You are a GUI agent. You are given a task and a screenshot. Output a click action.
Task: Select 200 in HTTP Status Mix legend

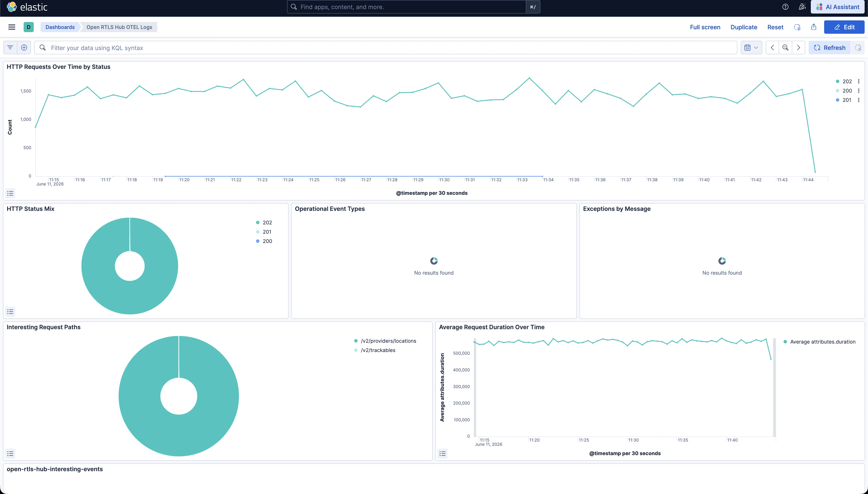[267, 241]
